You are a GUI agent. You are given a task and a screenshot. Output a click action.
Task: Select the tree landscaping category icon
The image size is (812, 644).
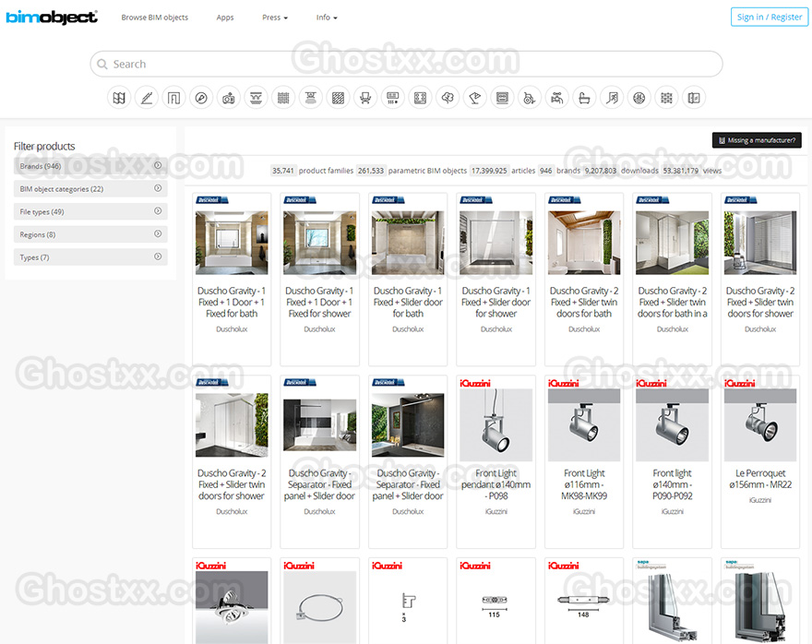coord(448,98)
